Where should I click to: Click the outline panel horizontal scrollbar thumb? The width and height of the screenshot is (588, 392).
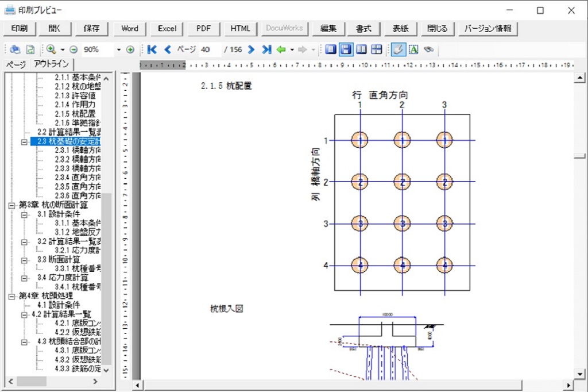pyautogui.click(x=32, y=382)
